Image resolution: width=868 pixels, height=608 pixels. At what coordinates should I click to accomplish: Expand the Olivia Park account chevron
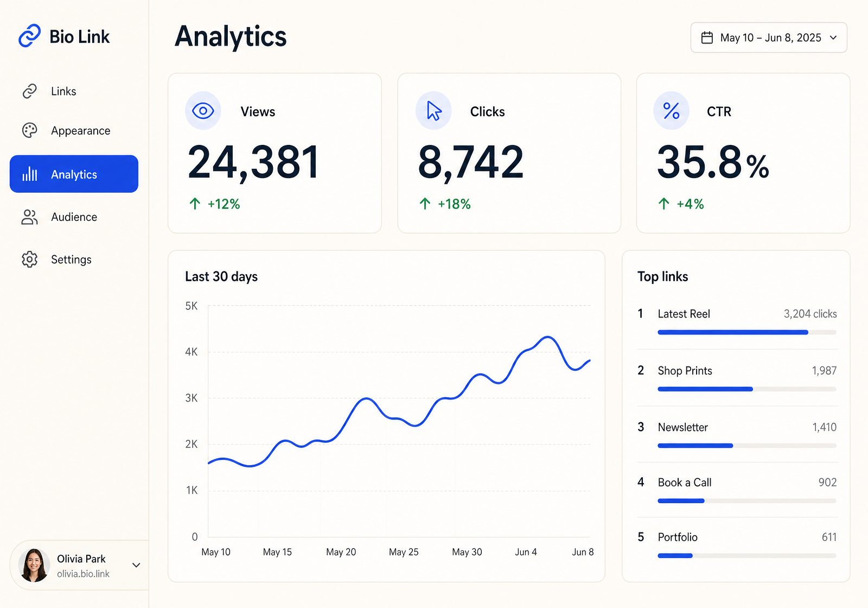click(136, 565)
